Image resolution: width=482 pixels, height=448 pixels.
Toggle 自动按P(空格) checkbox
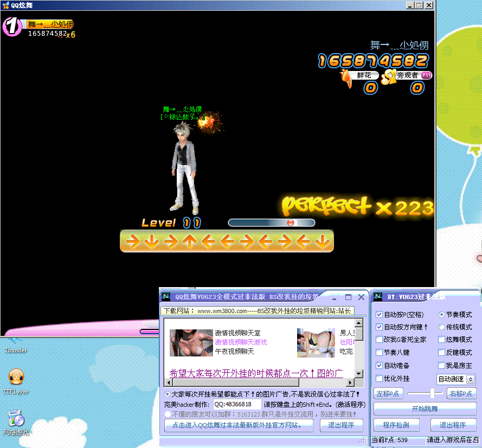[x=380, y=314]
